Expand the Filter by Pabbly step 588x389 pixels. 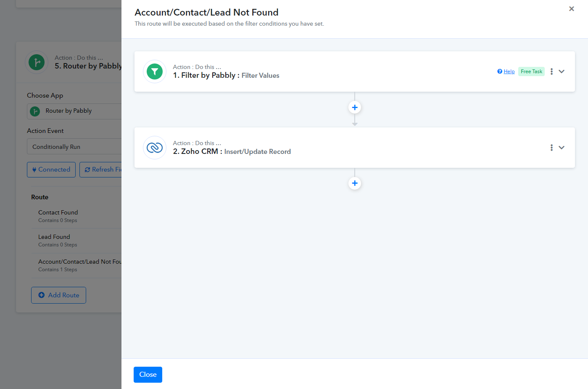tap(562, 71)
